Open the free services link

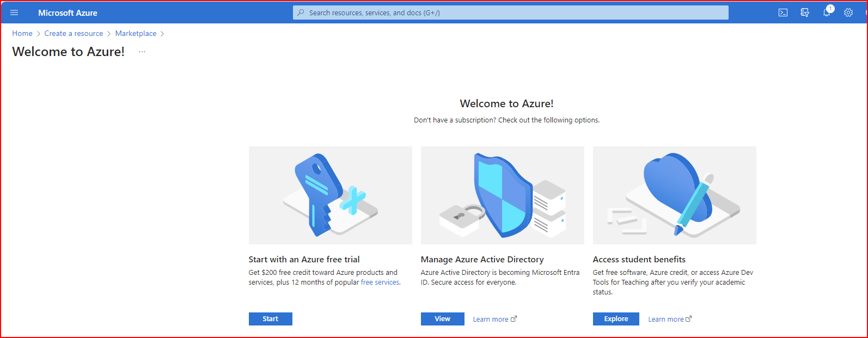380,282
